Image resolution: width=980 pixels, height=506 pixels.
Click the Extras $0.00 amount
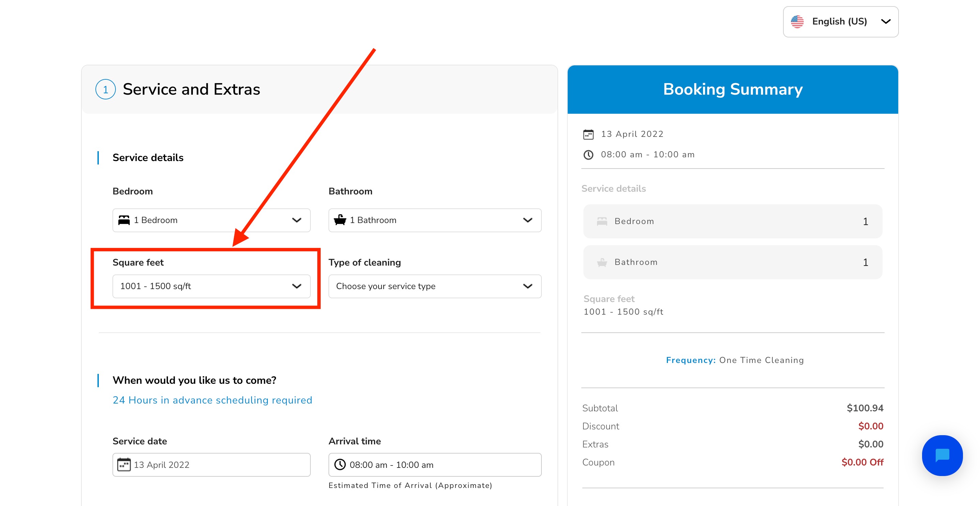click(x=870, y=444)
